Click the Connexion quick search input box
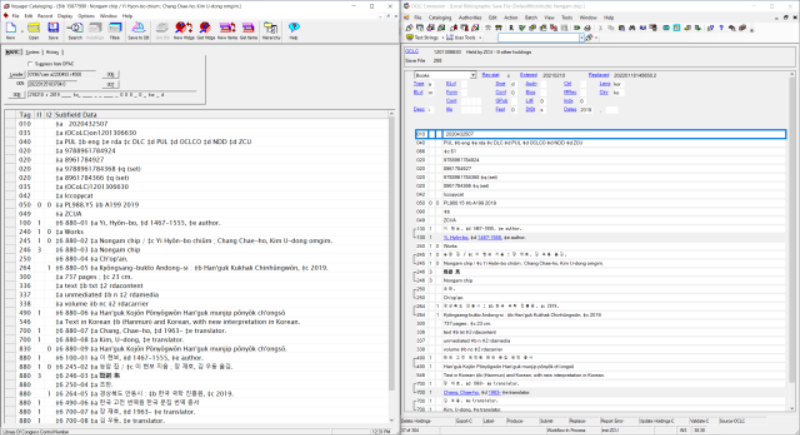The image size is (800, 435). 538,37
